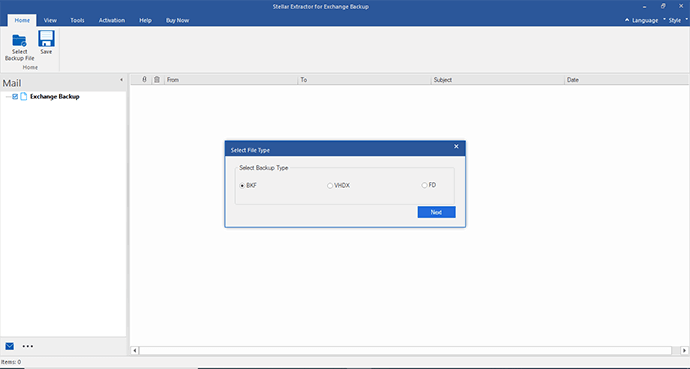This screenshot has height=369, width=690.
Task: Sort by the From column header
Action: pos(231,80)
